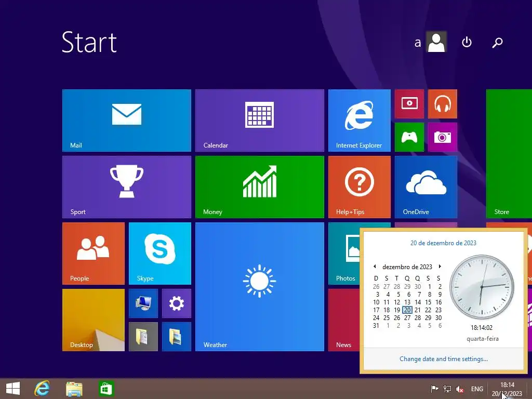532x399 pixels.
Task: Open Store from the taskbar
Action: click(x=105, y=389)
